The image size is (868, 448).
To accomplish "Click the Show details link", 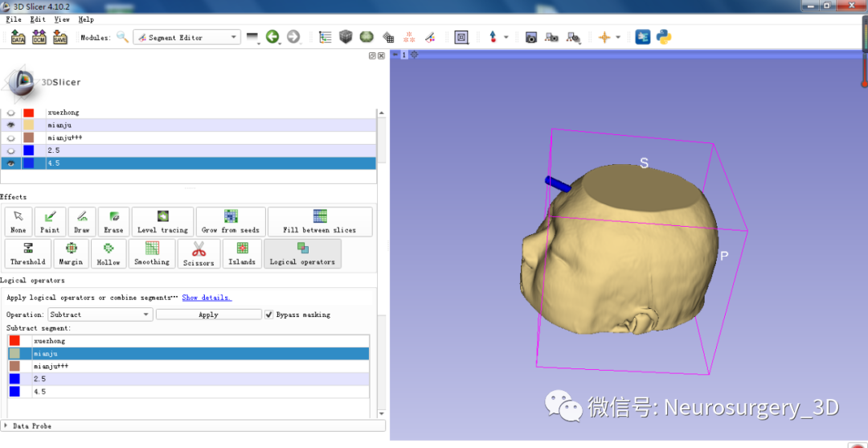I will [207, 298].
